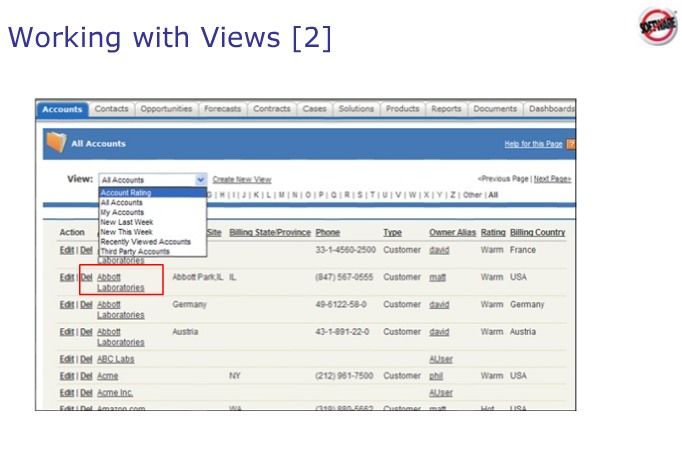The image size is (682, 456).
Task: Open the Dashboards tab
Action: (x=552, y=109)
